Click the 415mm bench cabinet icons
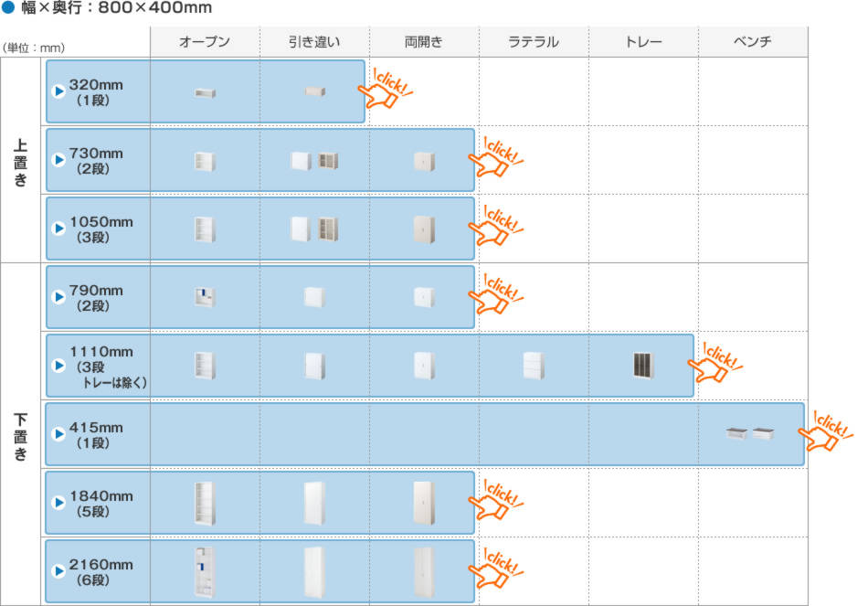 [750, 433]
